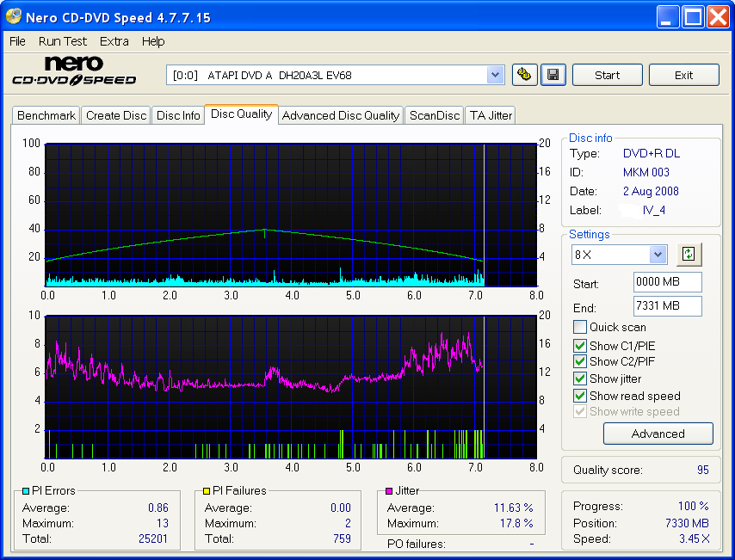Image resolution: width=735 pixels, height=560 pixels.
Task: Click the save results floppy disk icon
Action: point(553,75)
